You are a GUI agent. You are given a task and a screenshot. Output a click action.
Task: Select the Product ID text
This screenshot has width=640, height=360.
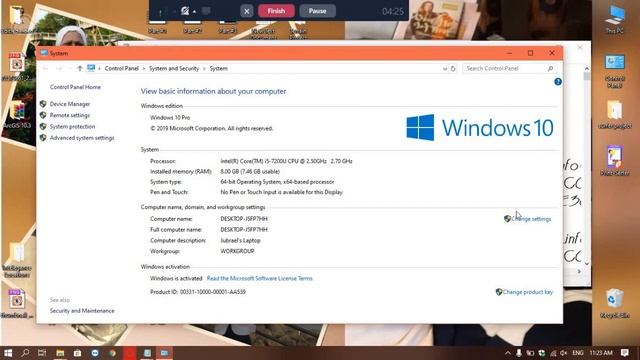point(198,292)
